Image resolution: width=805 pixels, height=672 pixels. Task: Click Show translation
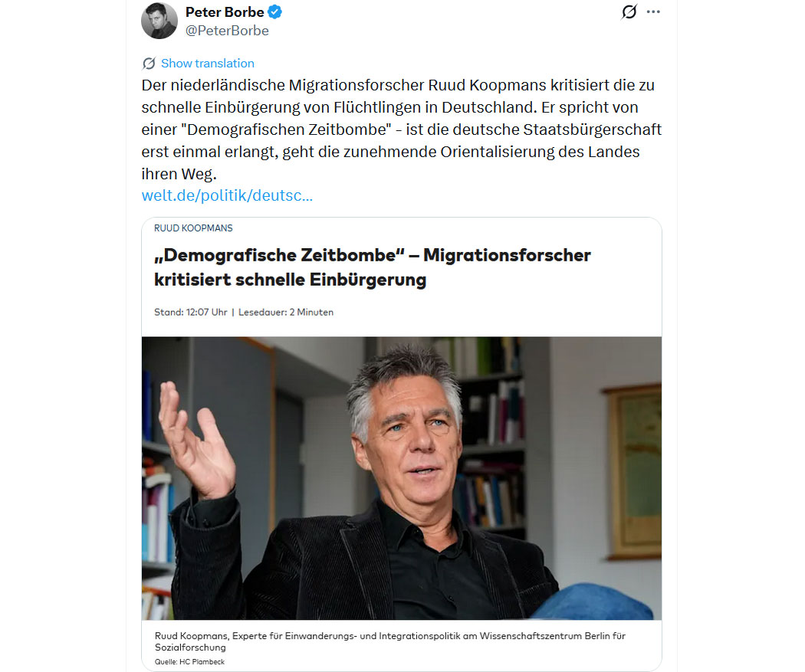tap(208, 63)
